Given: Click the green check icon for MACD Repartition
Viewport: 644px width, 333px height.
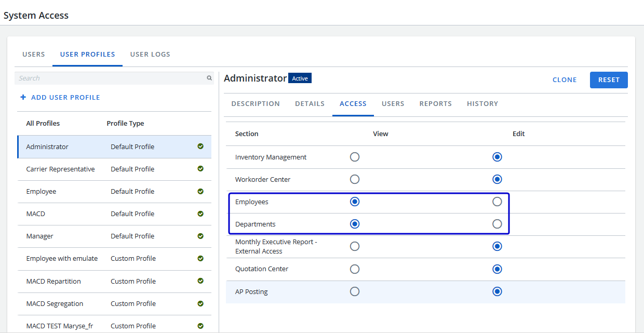Looking at the screenshot, I should [200, 281].
